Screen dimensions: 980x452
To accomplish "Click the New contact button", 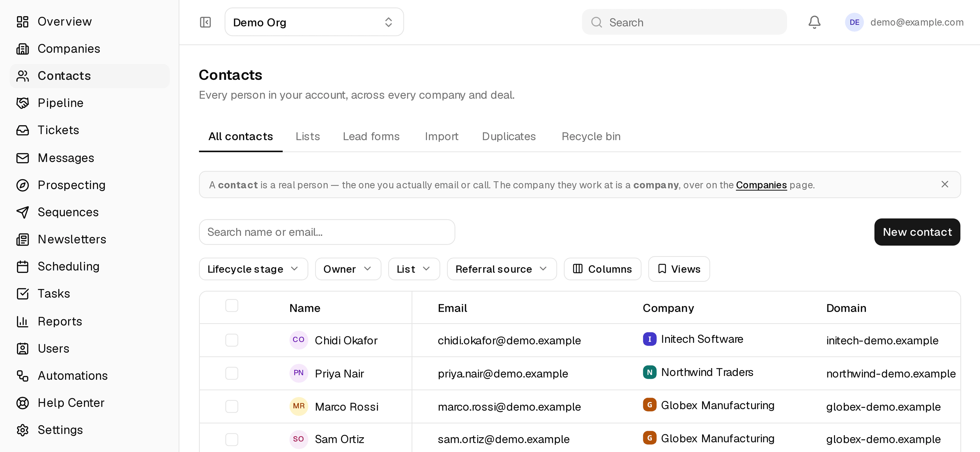I will [917, 232].
